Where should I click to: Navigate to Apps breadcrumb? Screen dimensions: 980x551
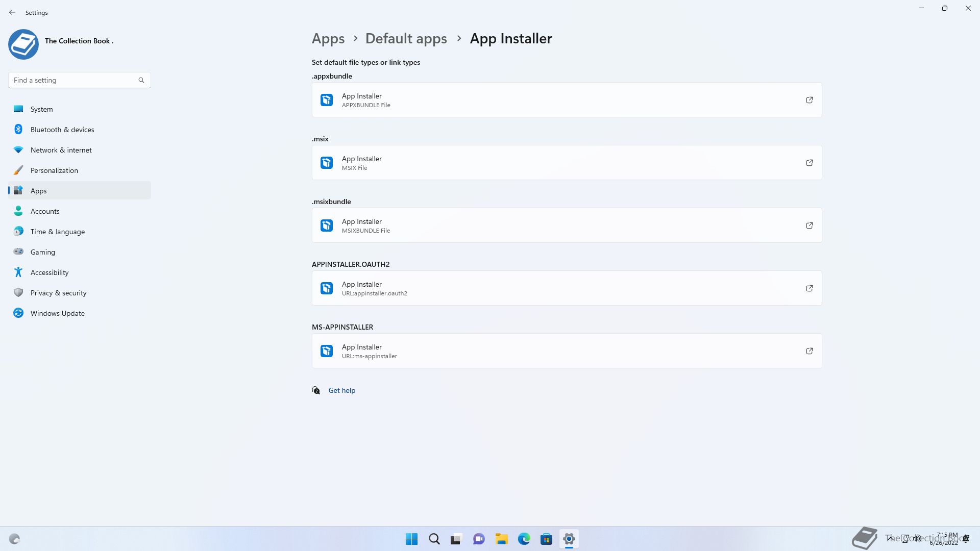coord(328,39)
